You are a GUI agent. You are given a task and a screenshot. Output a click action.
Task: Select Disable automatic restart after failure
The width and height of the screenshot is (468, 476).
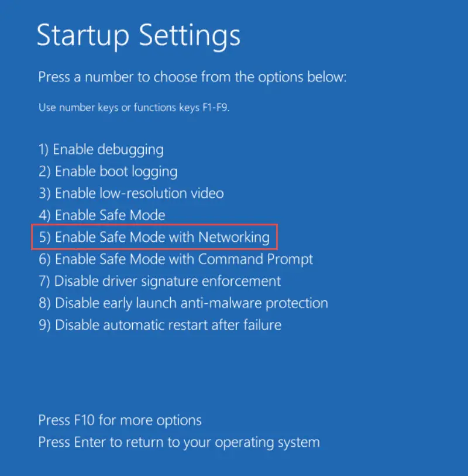pos(160,325)
